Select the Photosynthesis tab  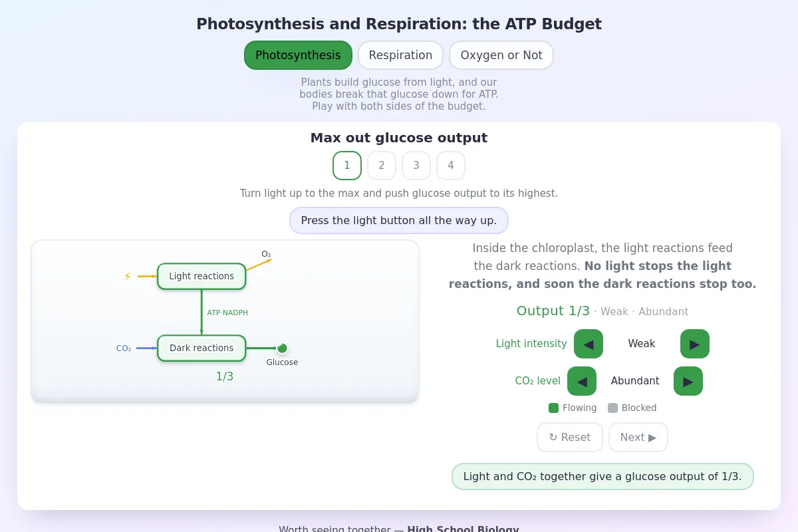pos(298,55)
